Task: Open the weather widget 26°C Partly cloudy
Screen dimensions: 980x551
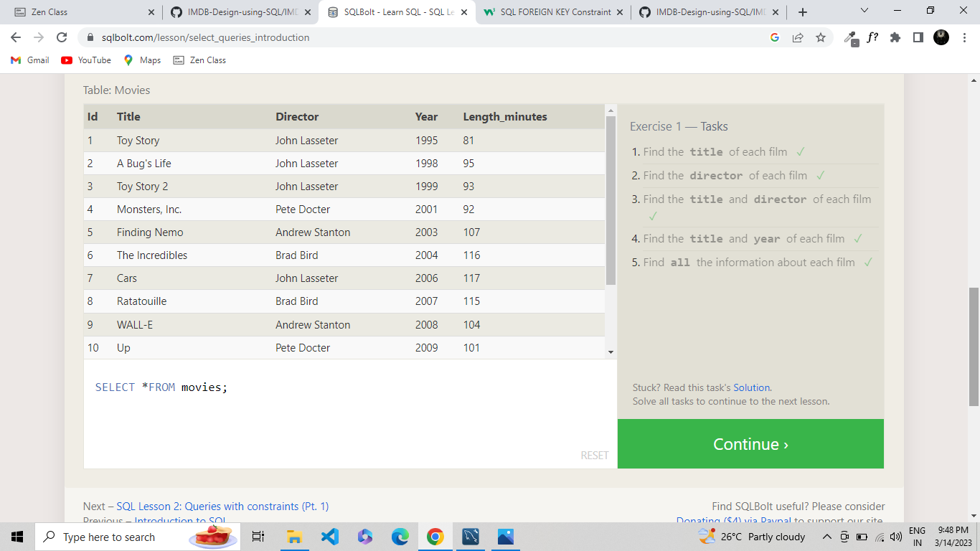Action: (753, 537)
